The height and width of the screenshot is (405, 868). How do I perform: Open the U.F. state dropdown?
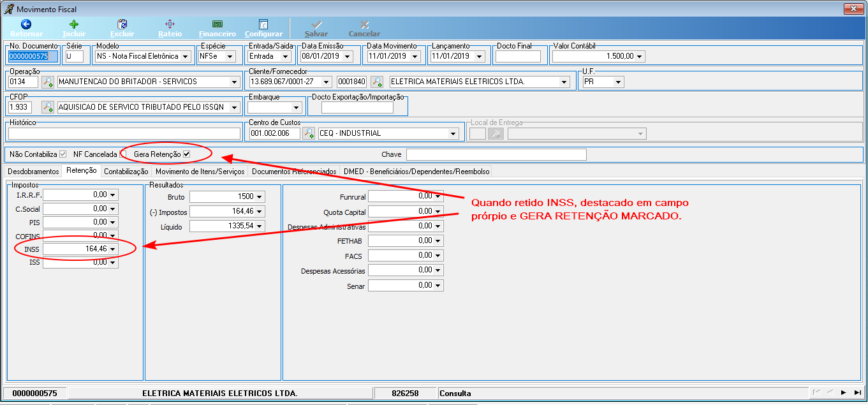[x=619, y=82]
